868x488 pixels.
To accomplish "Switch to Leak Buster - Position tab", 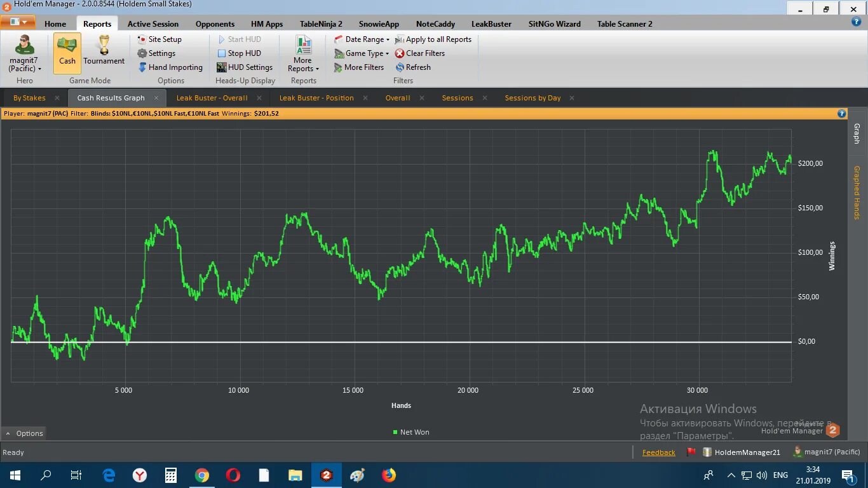I will tap(316, 98).
